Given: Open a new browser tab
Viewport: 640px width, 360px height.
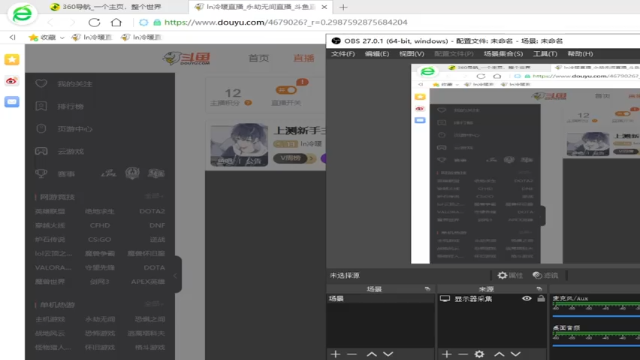Looking at the screenshot, I should [343, 7].
